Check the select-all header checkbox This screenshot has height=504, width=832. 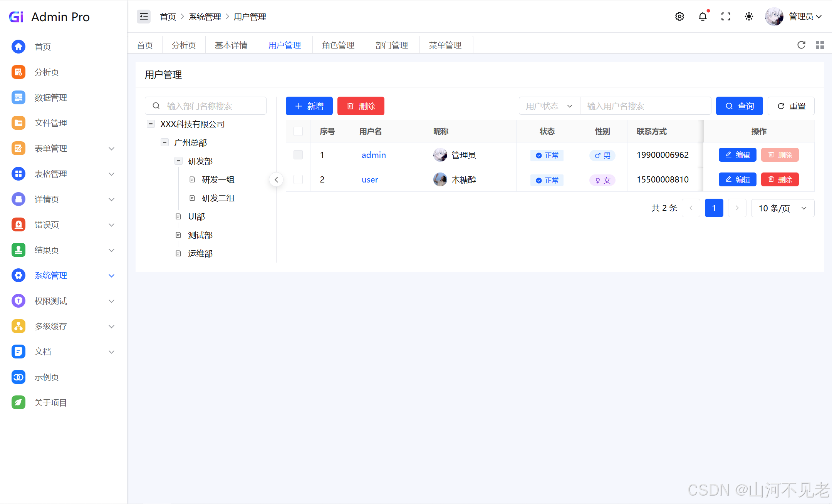[x=298, y=131]
